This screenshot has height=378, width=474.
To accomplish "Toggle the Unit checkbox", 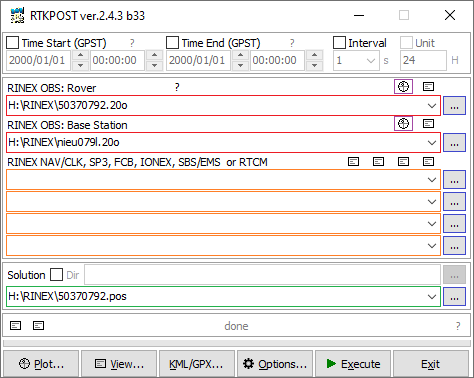I will 406,43.
